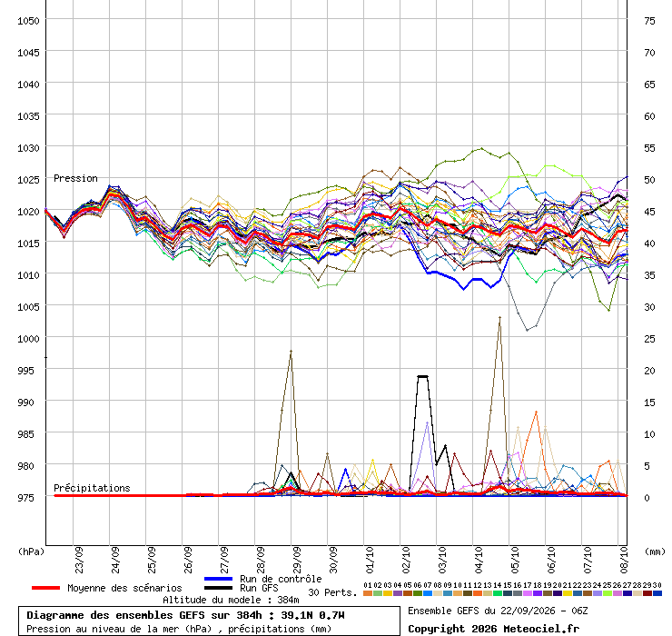Click the 1030 hPa axis value

[28, 148]
